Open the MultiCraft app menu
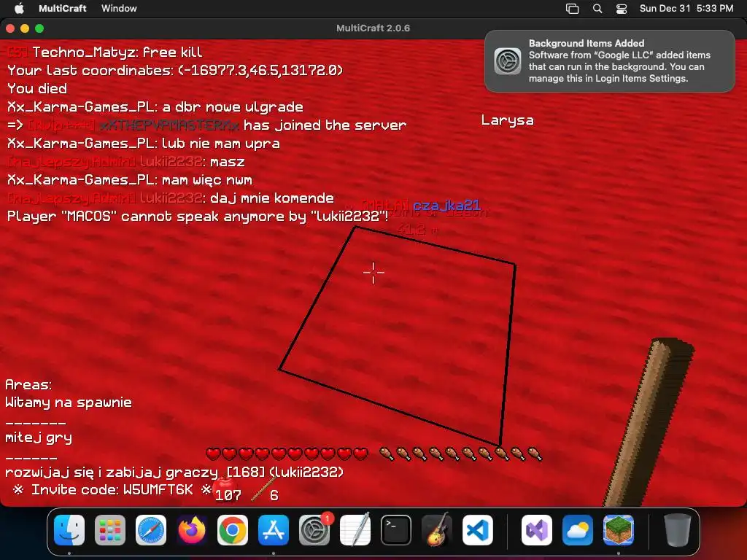The height and width of the screenshot is (560, 747). 63,8
